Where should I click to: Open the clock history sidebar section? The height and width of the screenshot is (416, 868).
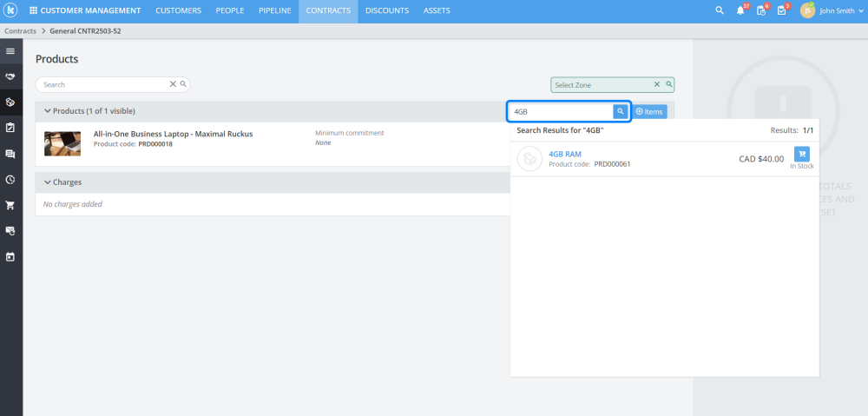tap(10, 180)
